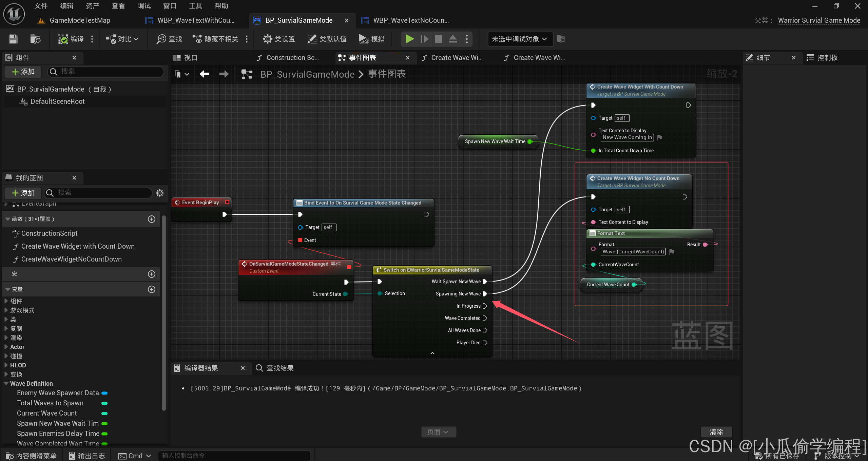This screenshot has width=868, height=461.
Task: Collapse the Wave Definition category
Action: coord(6,383)
